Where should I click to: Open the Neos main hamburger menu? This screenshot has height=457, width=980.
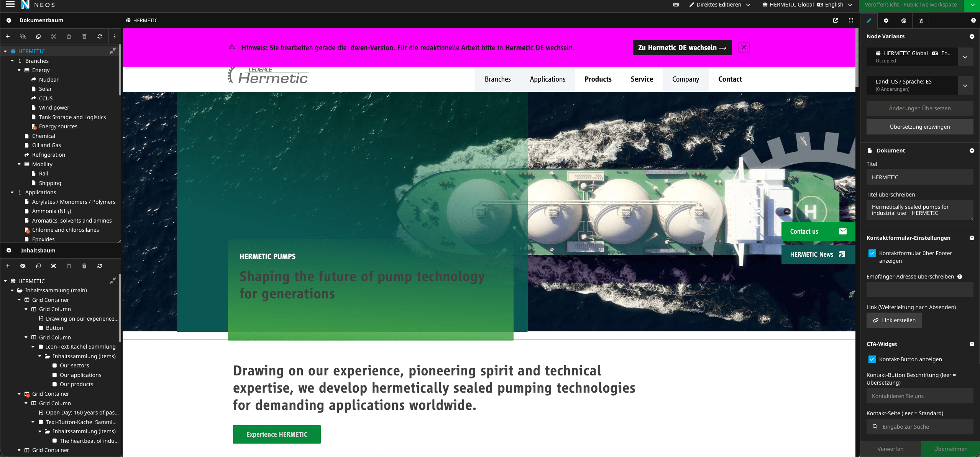click(10, 5)
